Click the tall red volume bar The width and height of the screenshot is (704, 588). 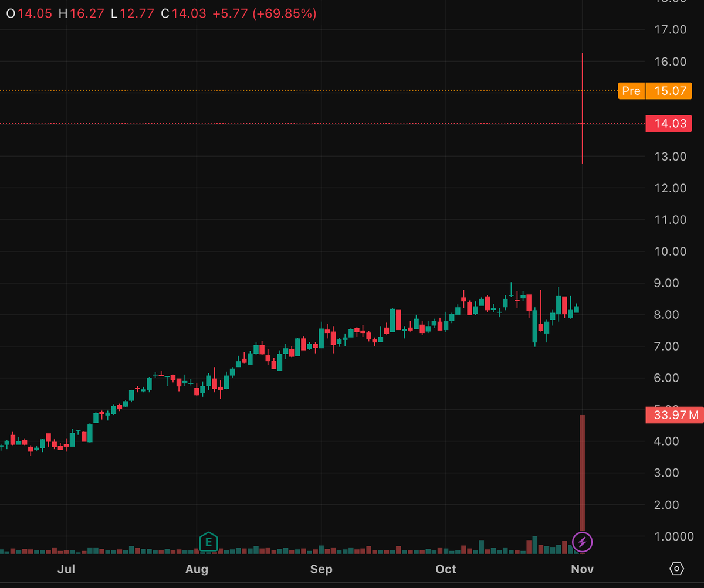583,473
